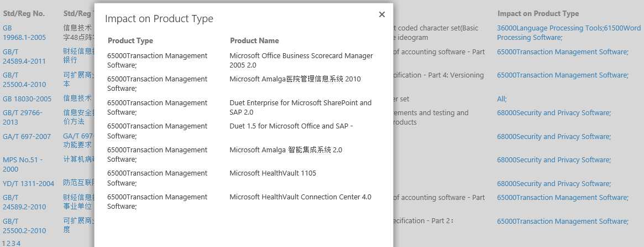Open the 计算机病 name link in MPS No.51 row
The image size is (644, 247).
(78, 159)
